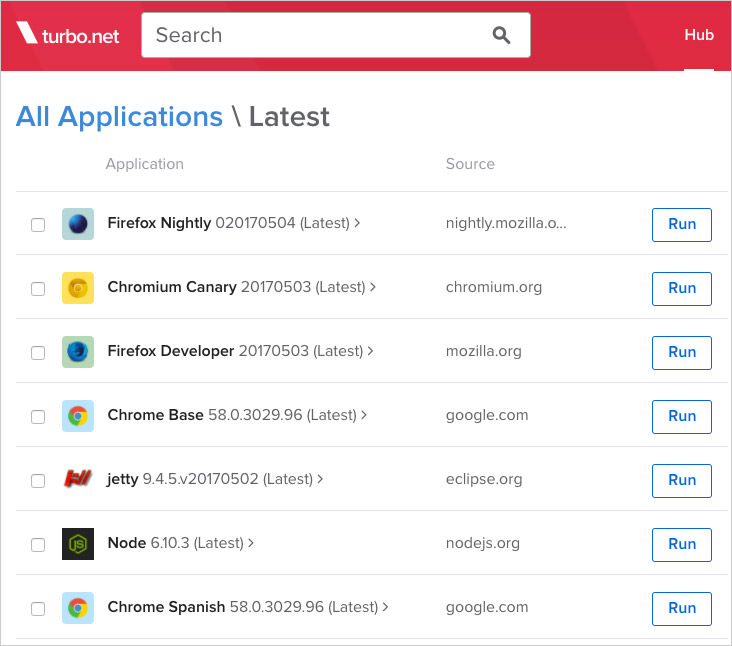The image size is (732, 646).
Task: Open the Firefox Developer application link
Action: [170, 351]
